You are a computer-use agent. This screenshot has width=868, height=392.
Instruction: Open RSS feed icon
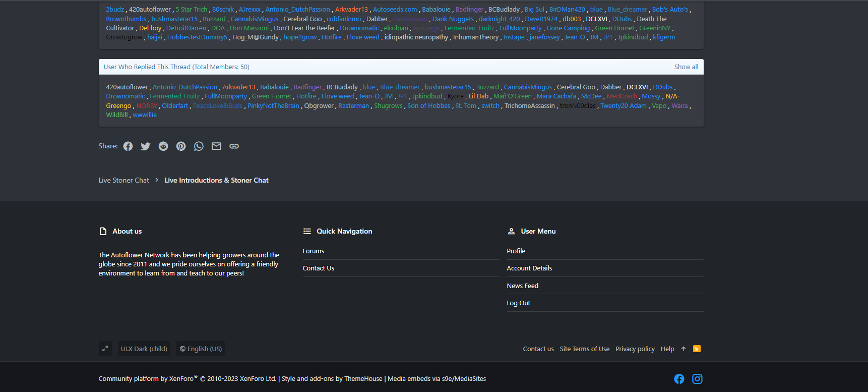click(697, 349)
